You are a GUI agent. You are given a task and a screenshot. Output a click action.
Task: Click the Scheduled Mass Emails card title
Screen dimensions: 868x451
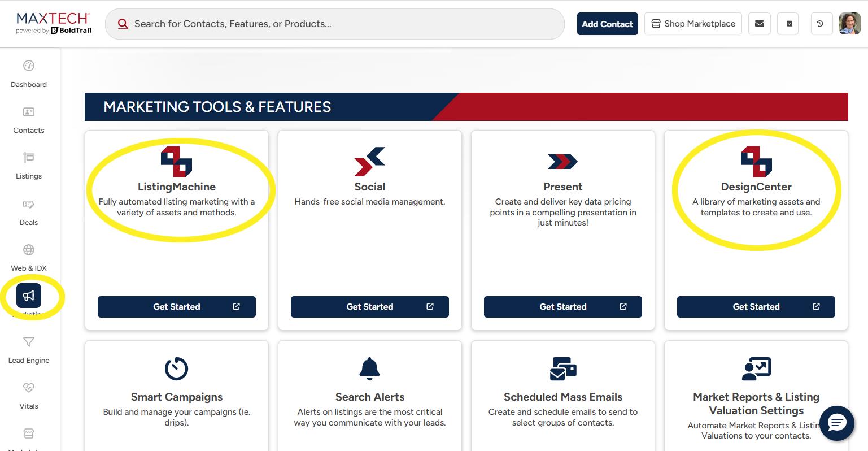(x=563, y=397)
